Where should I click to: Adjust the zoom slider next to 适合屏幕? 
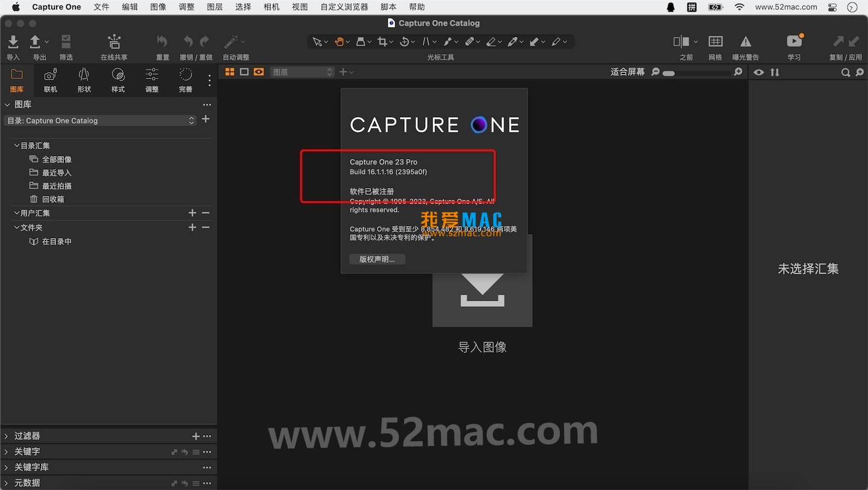(670, 72)
